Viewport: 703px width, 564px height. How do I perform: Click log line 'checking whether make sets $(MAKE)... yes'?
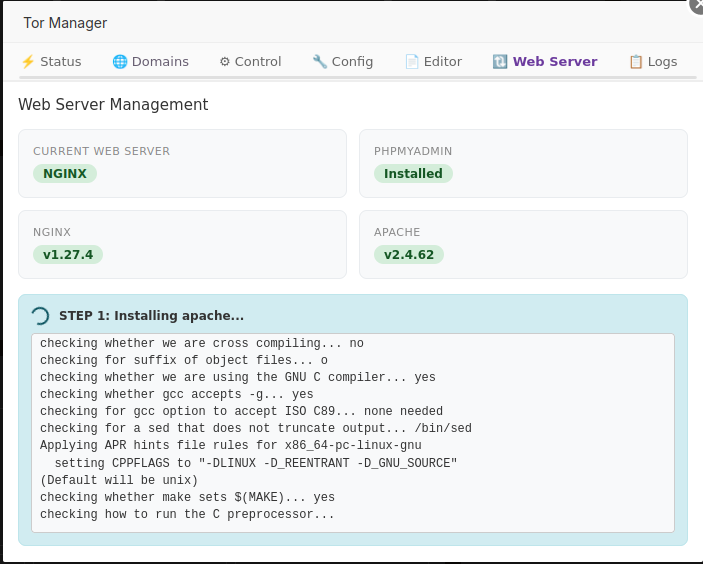click(x=187, y=497)
